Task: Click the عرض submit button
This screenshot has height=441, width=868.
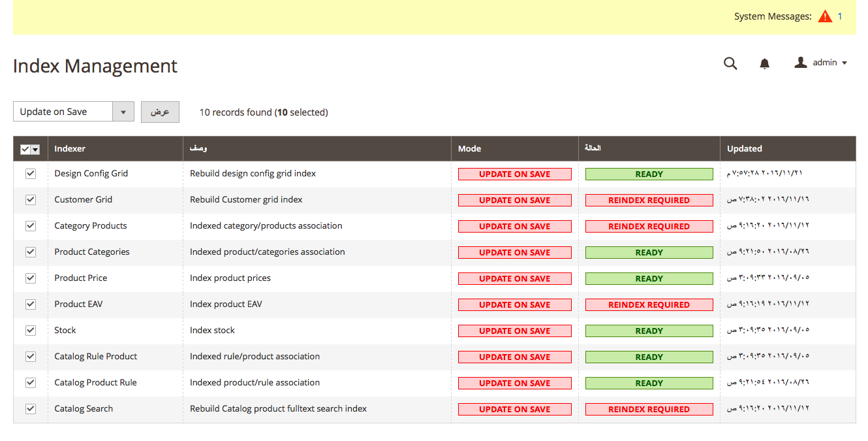Action: 160,112
